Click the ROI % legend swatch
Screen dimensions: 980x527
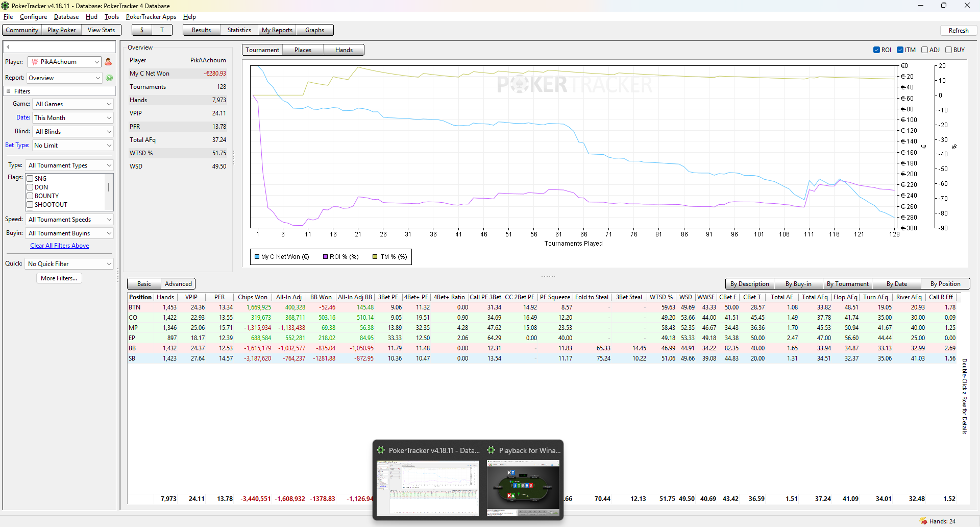325,257
